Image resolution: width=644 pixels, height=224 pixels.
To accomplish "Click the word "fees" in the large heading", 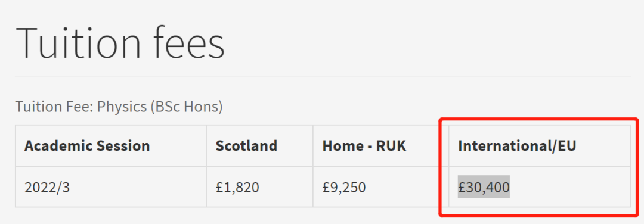I will (188, 43).
